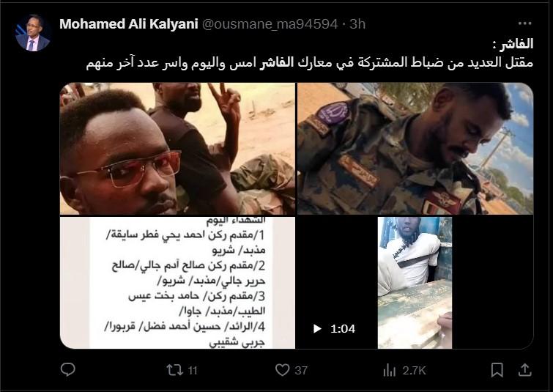553x392 pixels.
Task: View analytics bar chart icon showing 2.7K
Action: click(390, 371)
